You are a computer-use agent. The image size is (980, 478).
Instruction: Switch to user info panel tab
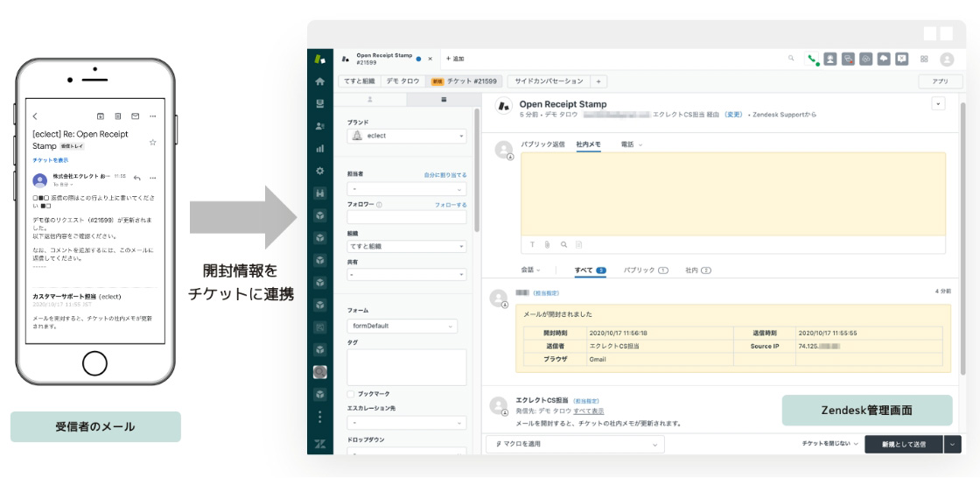(370, 99)
